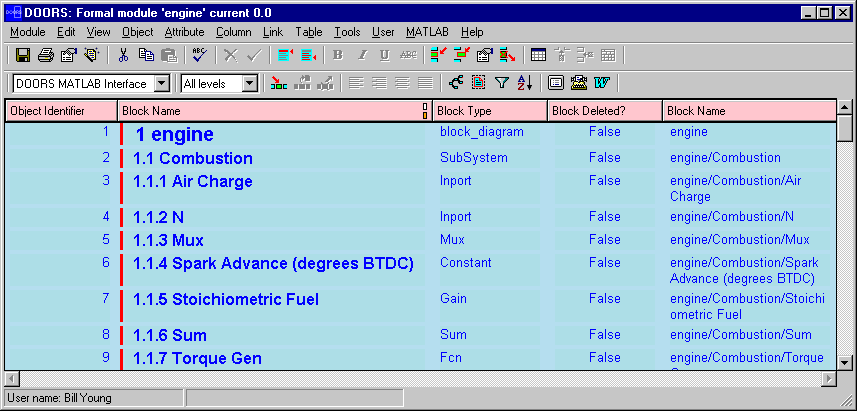
Task: Toggle Underline formatting
Action: [385, 55]
